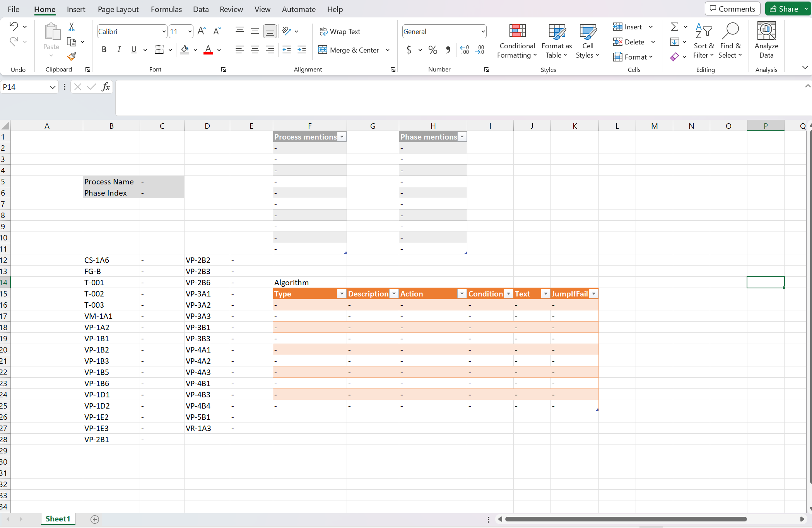This screenshot has height=528, width=812.
Task: Open the Type column filter dropdown
Action: tap(342, 294)
